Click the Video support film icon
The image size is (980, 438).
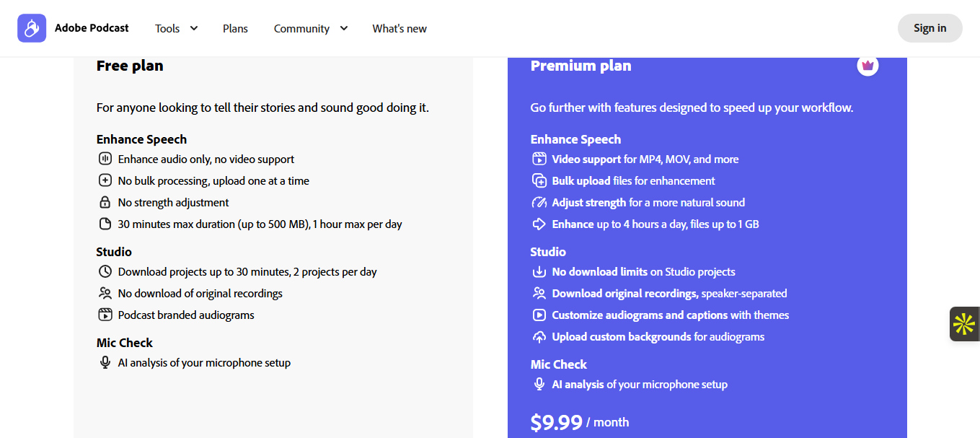[539, 159]
